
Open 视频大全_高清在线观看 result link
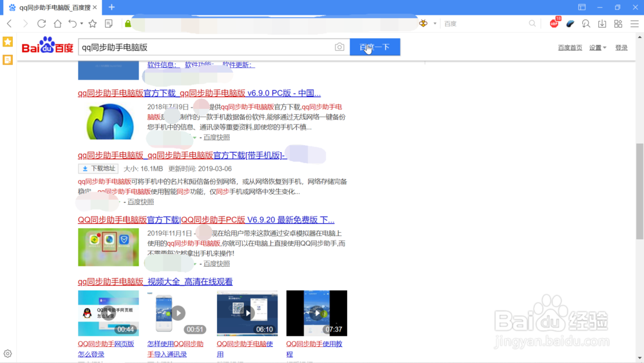(x=155, y=282)
